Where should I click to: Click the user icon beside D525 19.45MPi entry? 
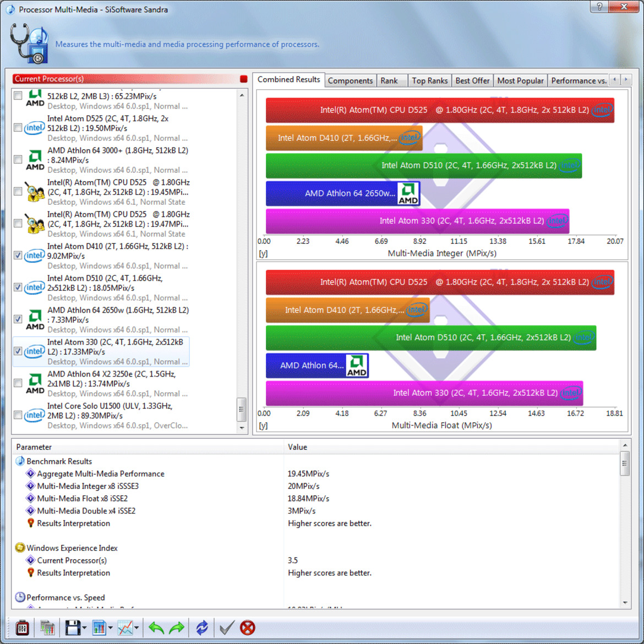click(x=35, y=192)
